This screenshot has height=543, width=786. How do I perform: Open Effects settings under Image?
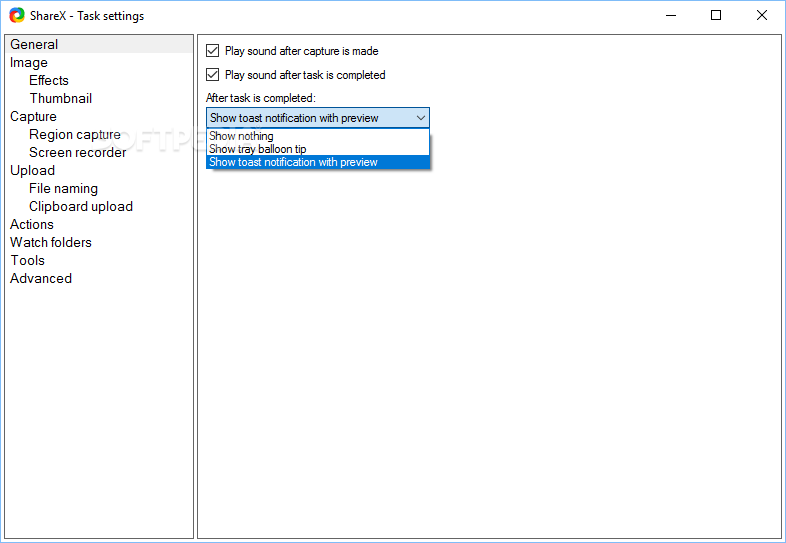click(x=49, y=80)
